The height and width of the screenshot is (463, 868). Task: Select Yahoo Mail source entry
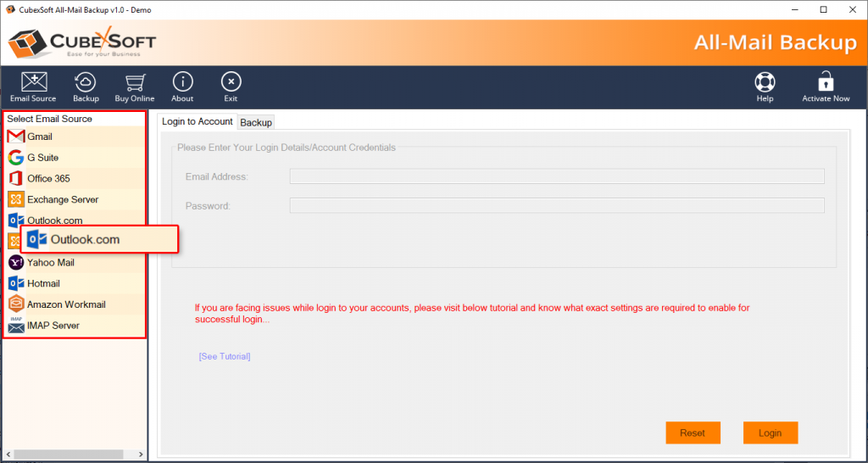[75, 263]
